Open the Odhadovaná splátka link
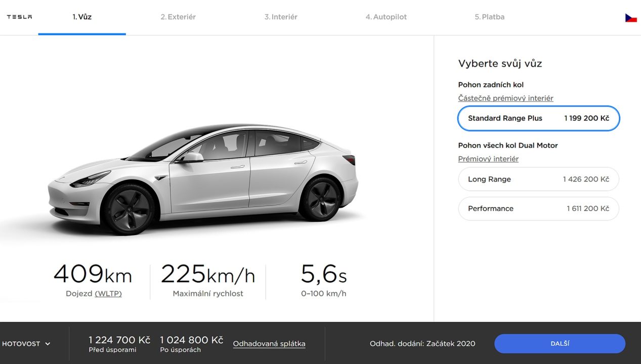The height and width of the screenshot is (364, 641). click(269, 344)
